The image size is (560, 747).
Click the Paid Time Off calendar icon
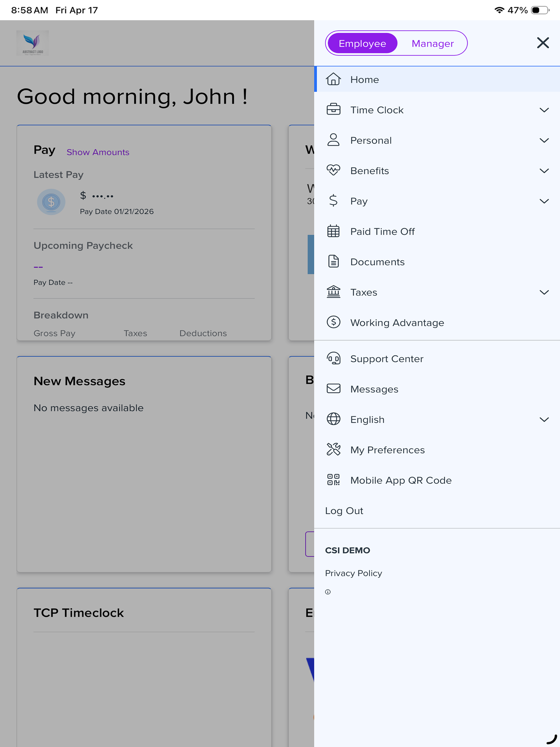[x=333, y=231]
